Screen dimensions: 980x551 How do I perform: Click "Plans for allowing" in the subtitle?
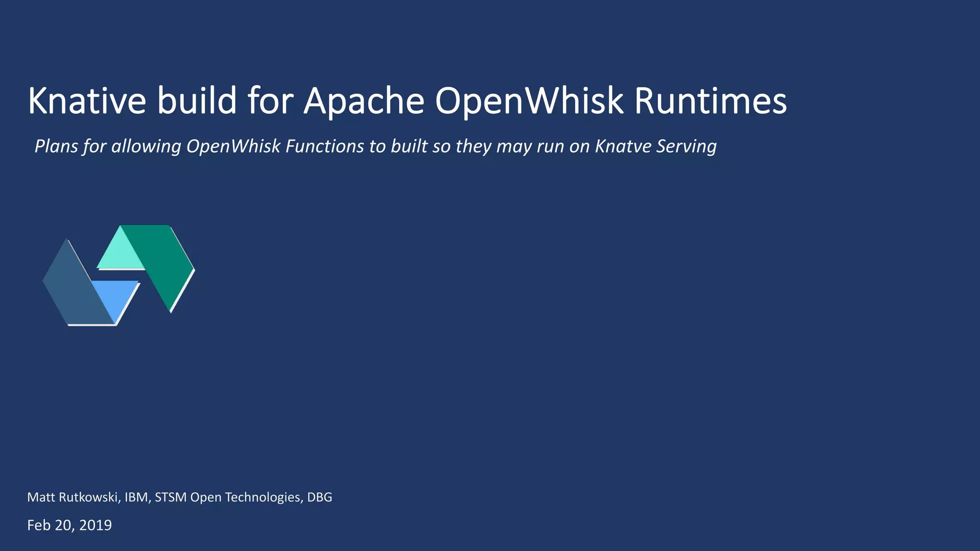(x=108, y=146)
